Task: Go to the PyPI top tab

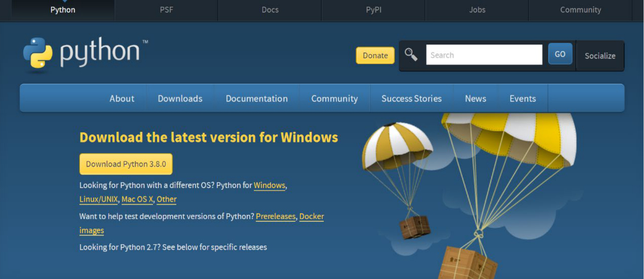Action: click(x=374, y=10)
